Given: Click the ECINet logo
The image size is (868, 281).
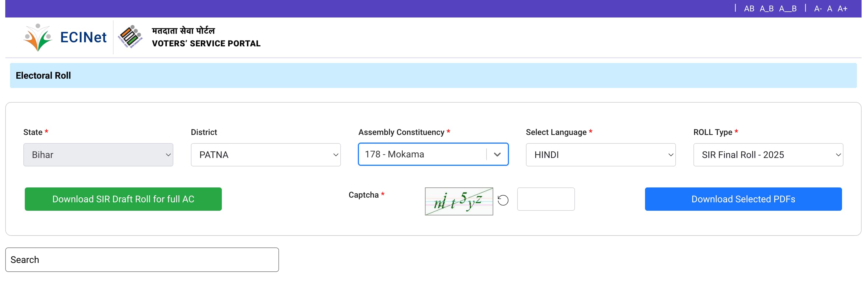Looking at the screenshot, I should coord(65,37).
